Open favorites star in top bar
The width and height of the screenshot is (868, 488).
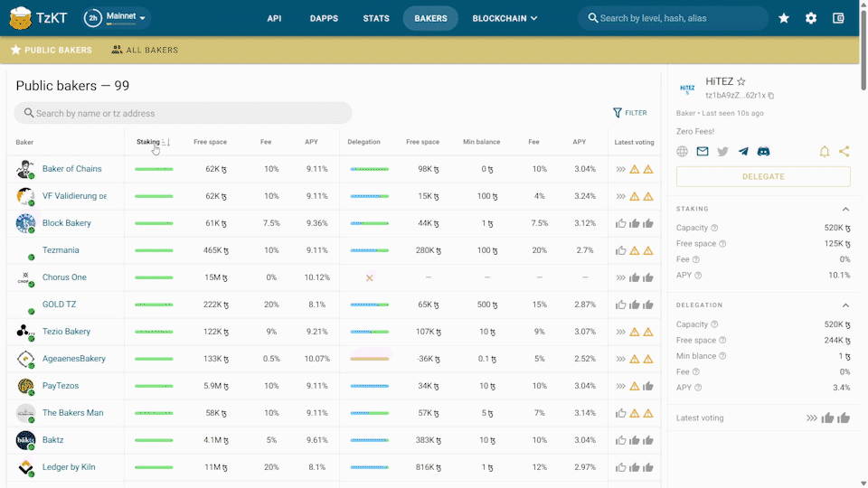783,18
